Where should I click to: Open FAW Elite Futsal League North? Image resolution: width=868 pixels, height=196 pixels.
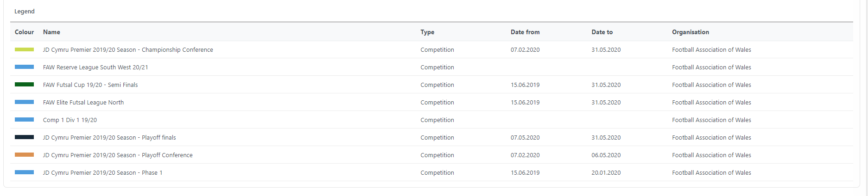coord(83,103)
